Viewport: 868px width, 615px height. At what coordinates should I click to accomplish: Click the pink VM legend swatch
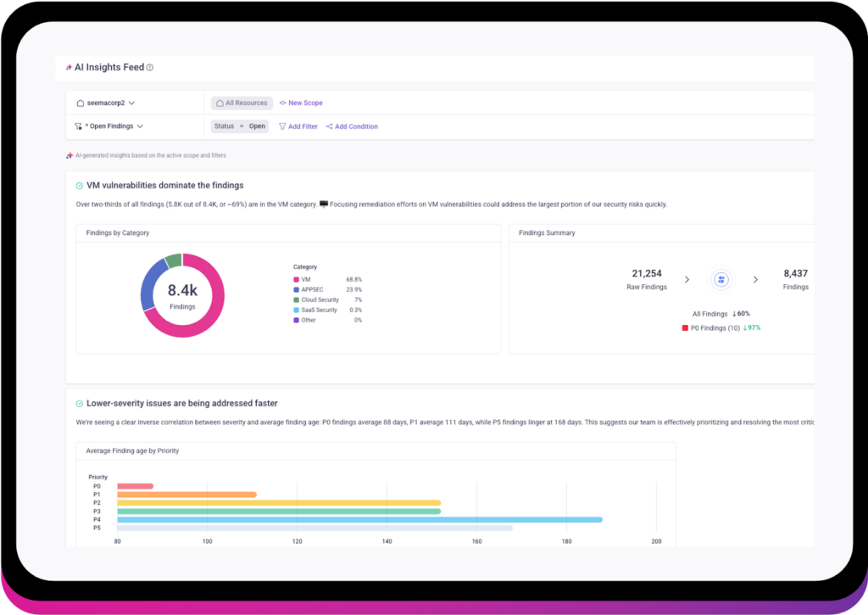coord(296,280)
